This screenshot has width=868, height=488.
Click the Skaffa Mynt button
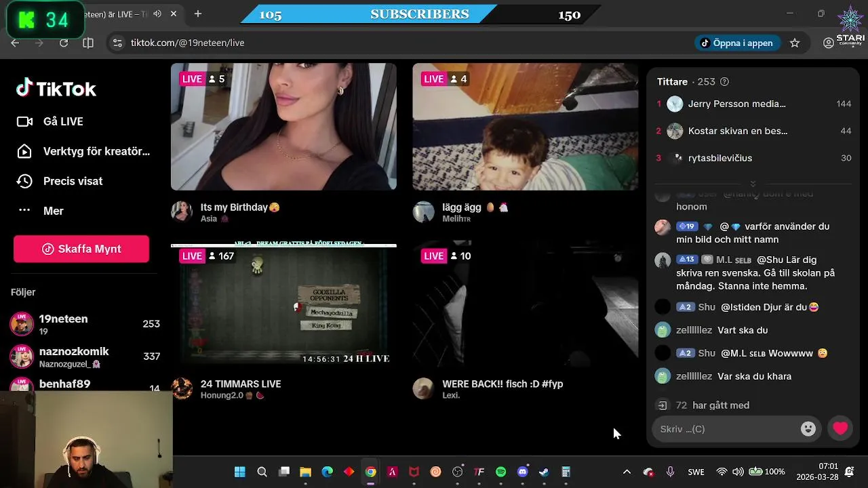click(81, 249)
